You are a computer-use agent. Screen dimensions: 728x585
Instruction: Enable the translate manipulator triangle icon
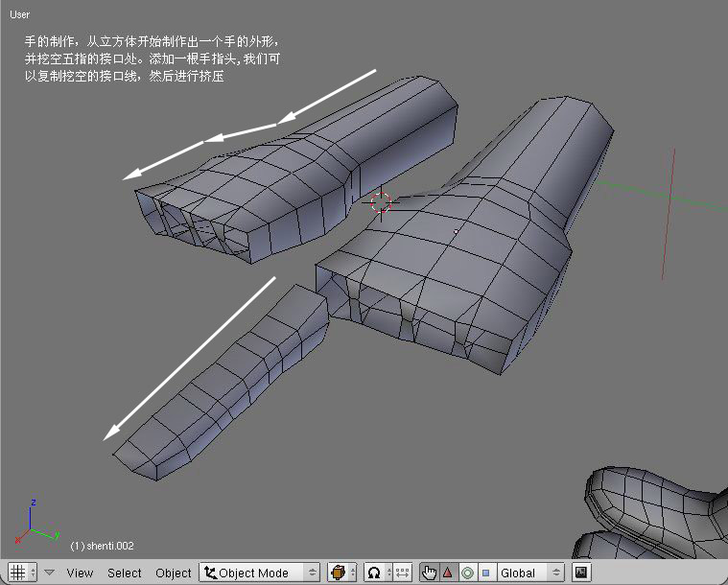point(447,573)
